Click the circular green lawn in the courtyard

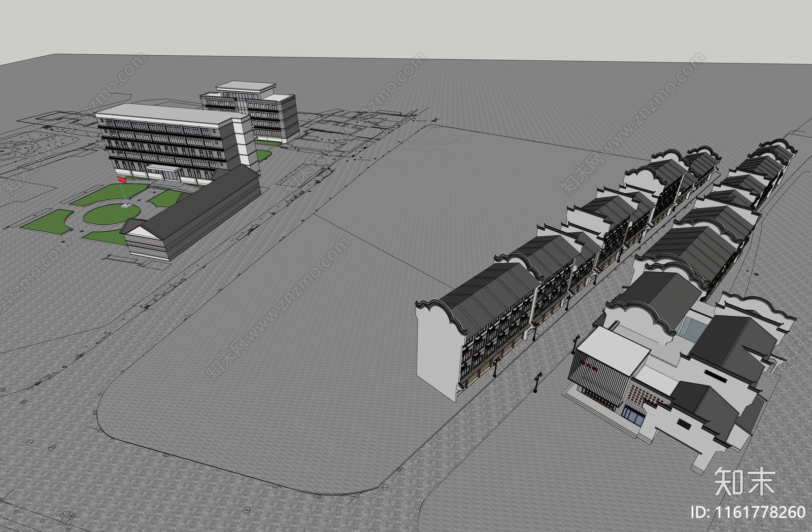[x=112, y=214]
